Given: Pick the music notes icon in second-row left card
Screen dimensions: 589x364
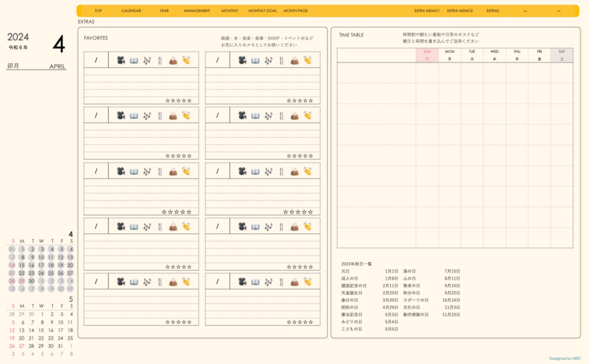Looking at the screenshot, I should point(147,115).
